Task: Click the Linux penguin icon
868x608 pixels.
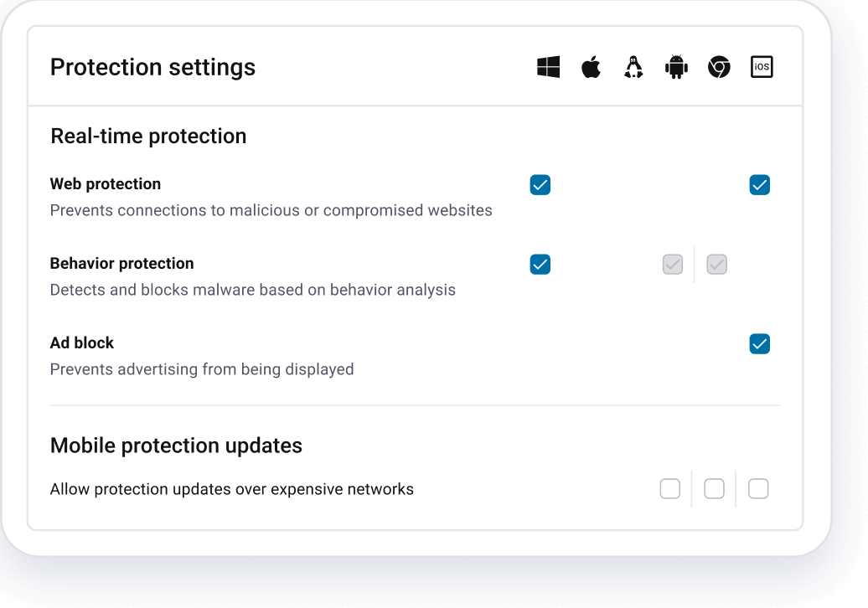Action: 633,66
